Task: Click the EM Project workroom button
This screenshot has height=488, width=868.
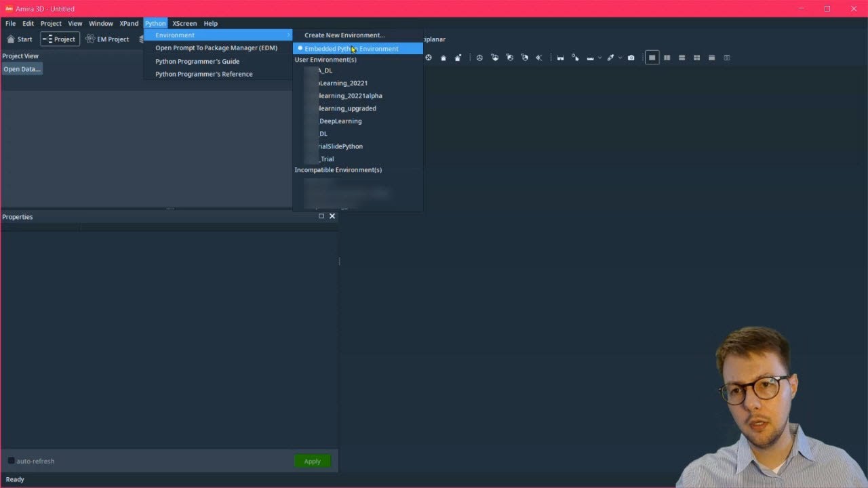Action: click(107, 39)
